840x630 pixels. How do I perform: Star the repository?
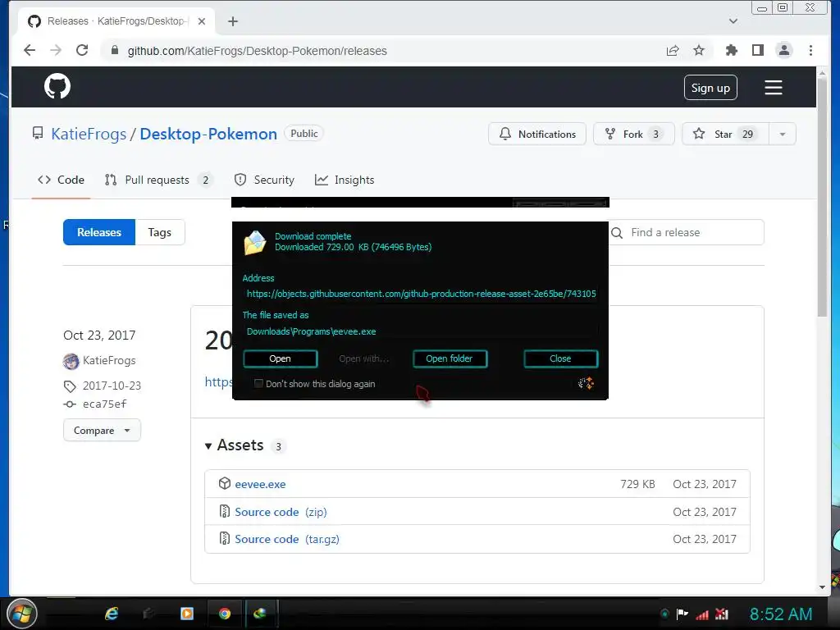tap(725, 134)
